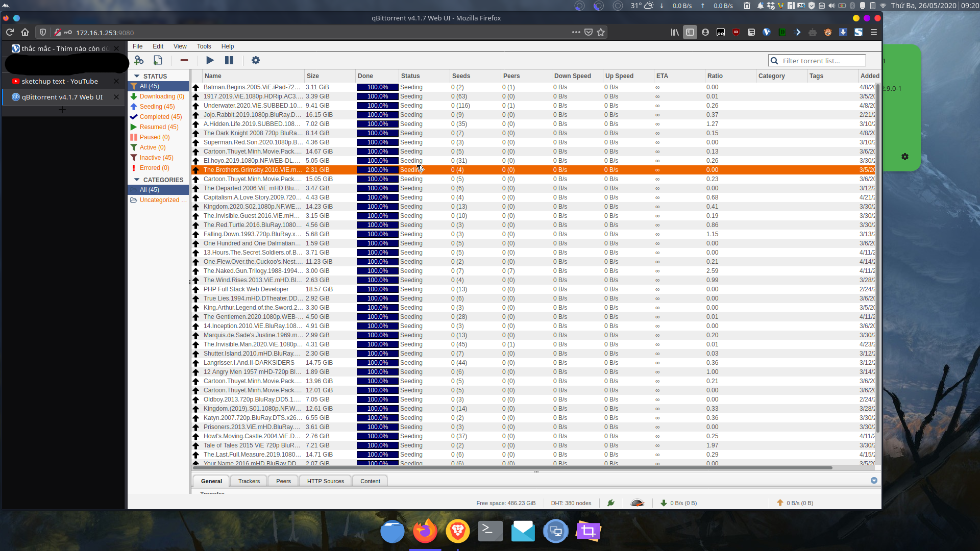Resume torrents with the play icon
The width and height of the screenshot is (980, 551).
coord(210,60)
